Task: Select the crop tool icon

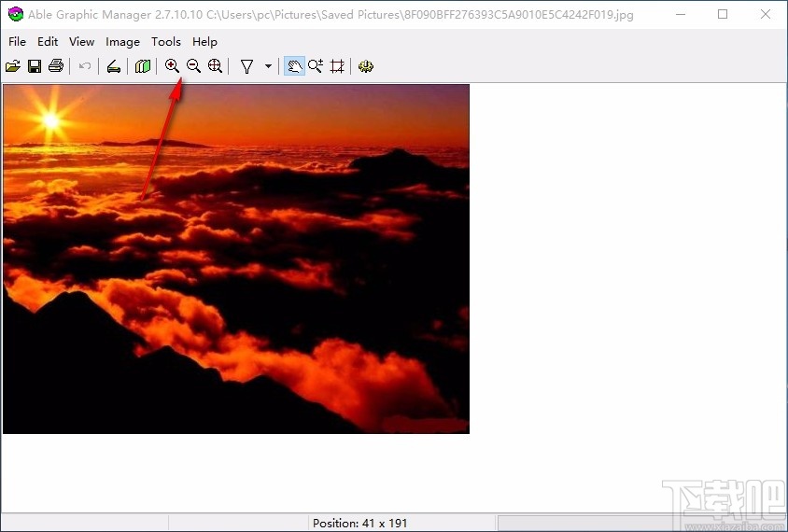Action: point(337,66)
